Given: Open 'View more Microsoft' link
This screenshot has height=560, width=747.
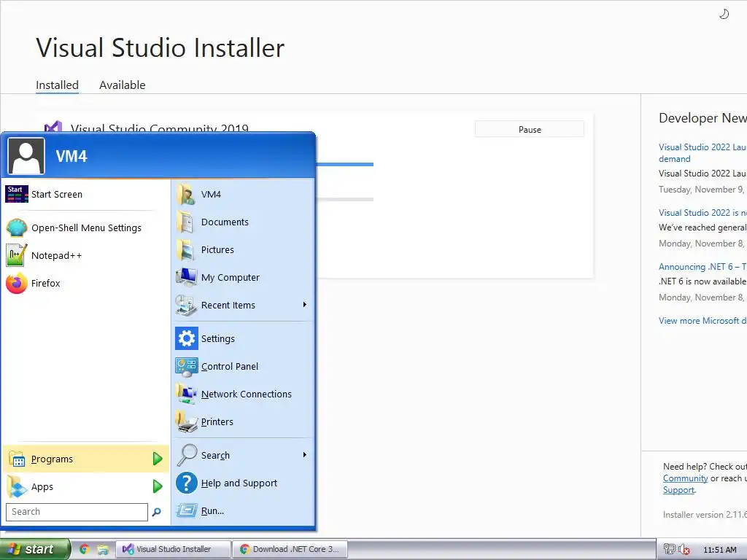Looking at the screenshot, I should 703,321.
